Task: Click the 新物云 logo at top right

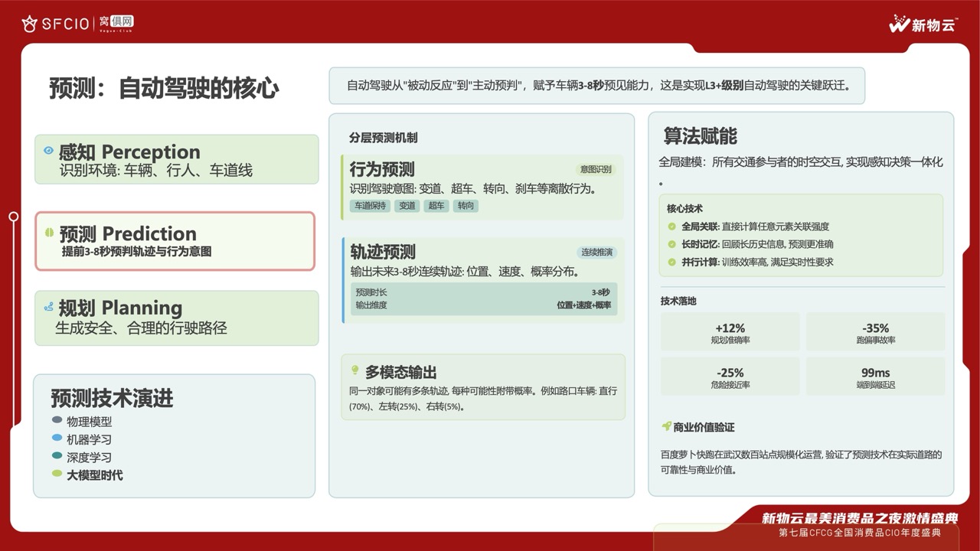Action: 923,24
